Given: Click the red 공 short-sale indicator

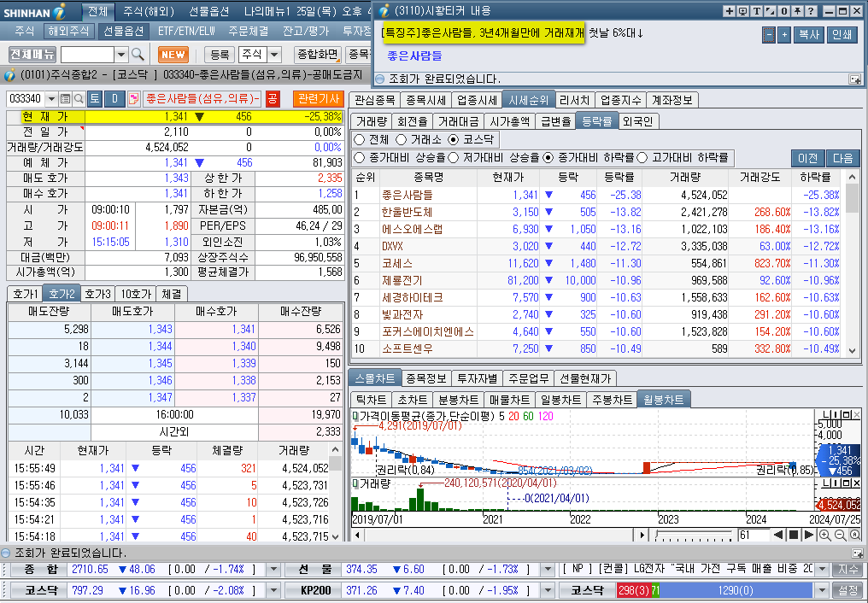Looking at the screenshot, I should [273, 99].
